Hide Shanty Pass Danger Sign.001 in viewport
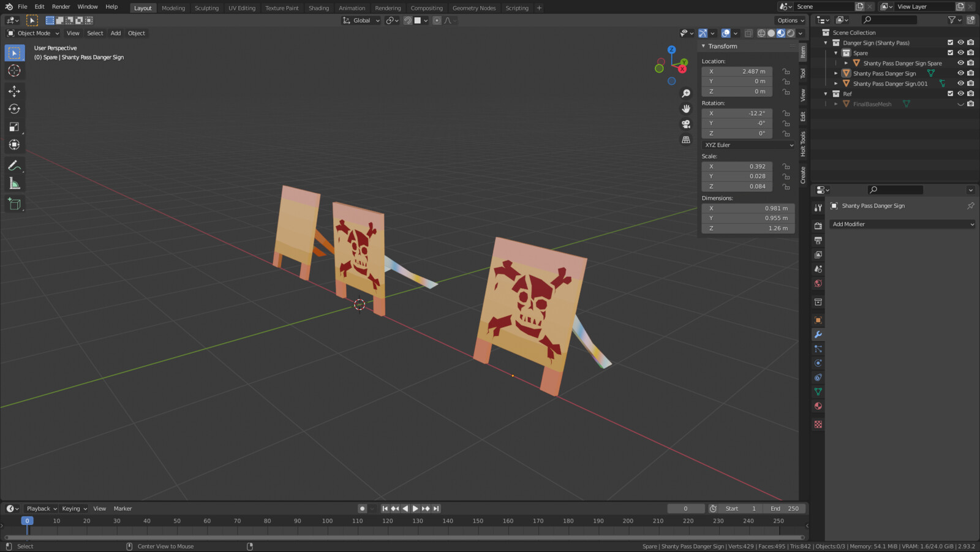Image resolution: width=980 pixels, height=552 pixels. pyautogui.click(x=960, y=83)
